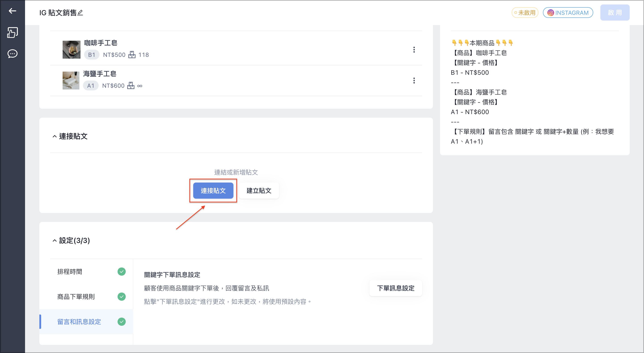644x353 pixels.
Task: Click the 建立貼文 button
Action: pyautogui.click(x=259, y=191)
